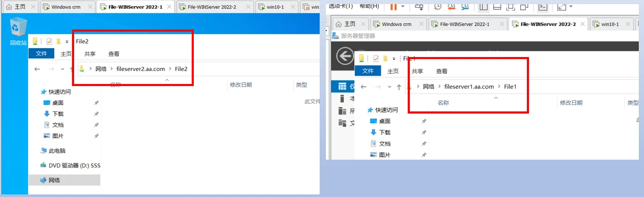Screen dimensions: 644x197
Task: Switch to Windows crm tab in right window
Action: 398,24
